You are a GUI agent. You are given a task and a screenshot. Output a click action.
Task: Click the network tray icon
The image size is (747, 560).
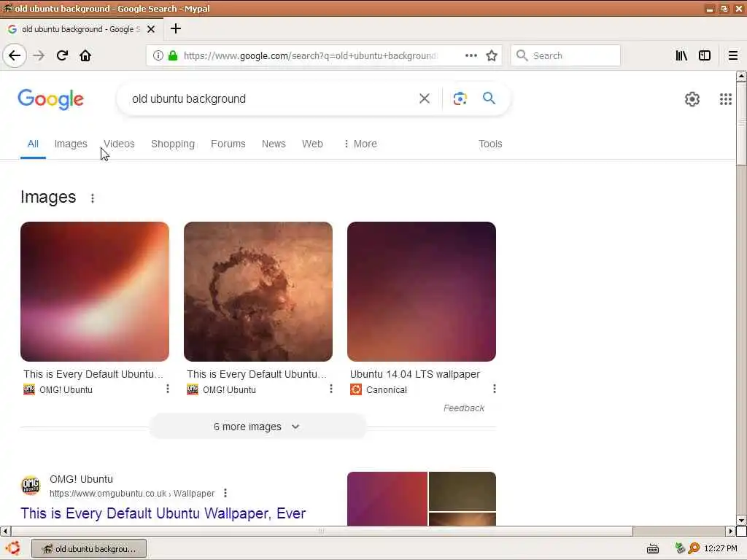click(x=680, y=548)
